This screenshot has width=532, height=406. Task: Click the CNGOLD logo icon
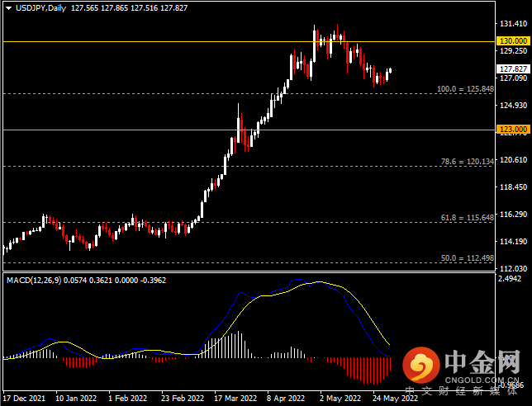pyautogui.click(x=421, y=365)
